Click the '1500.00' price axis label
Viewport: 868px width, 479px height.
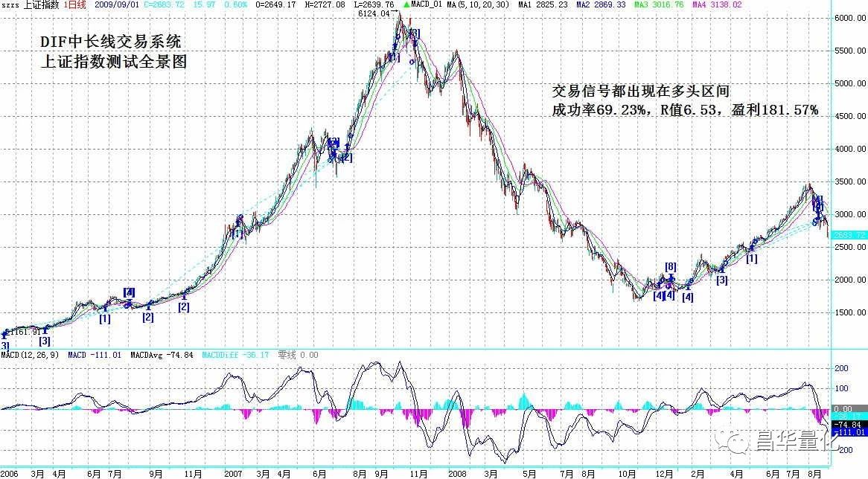point(849,312)
